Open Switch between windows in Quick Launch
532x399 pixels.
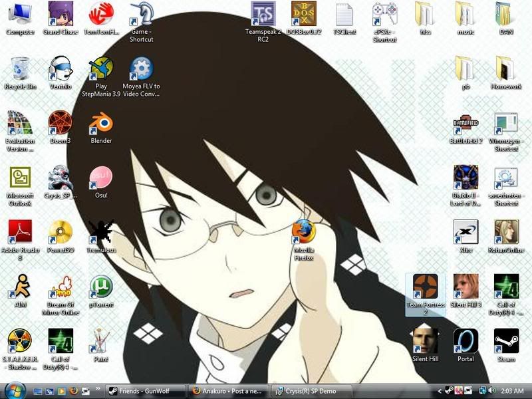click(x=50, y=391)
